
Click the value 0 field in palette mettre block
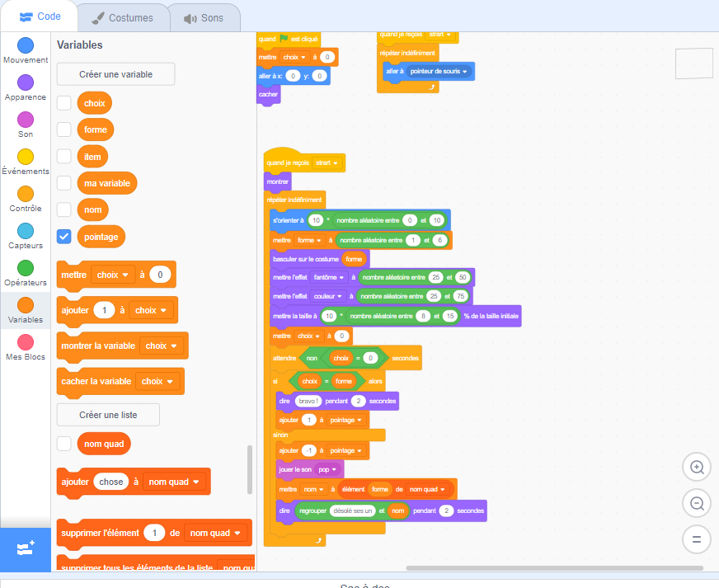(x=160, y=275)
